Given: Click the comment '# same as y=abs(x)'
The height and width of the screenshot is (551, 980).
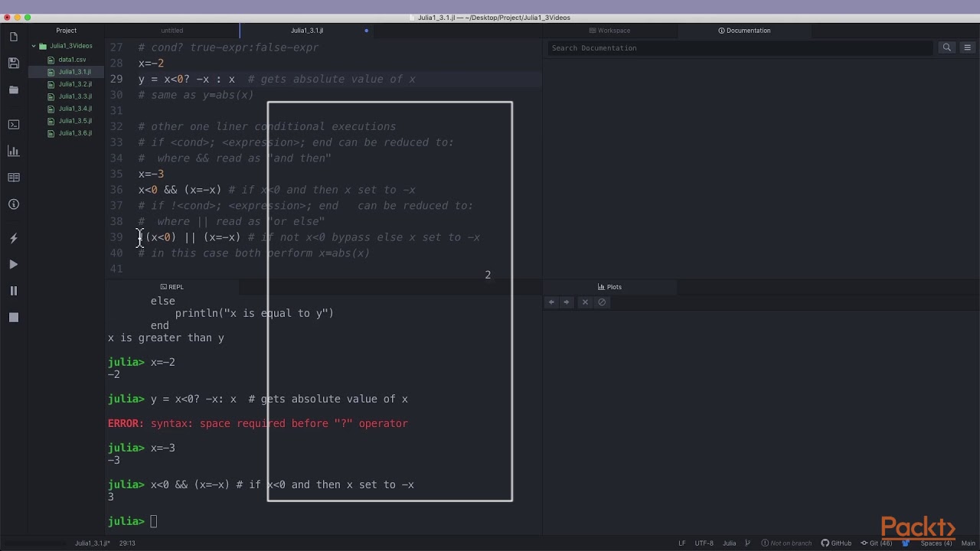Looking at the screenshot, I should [x=196, y=95].
